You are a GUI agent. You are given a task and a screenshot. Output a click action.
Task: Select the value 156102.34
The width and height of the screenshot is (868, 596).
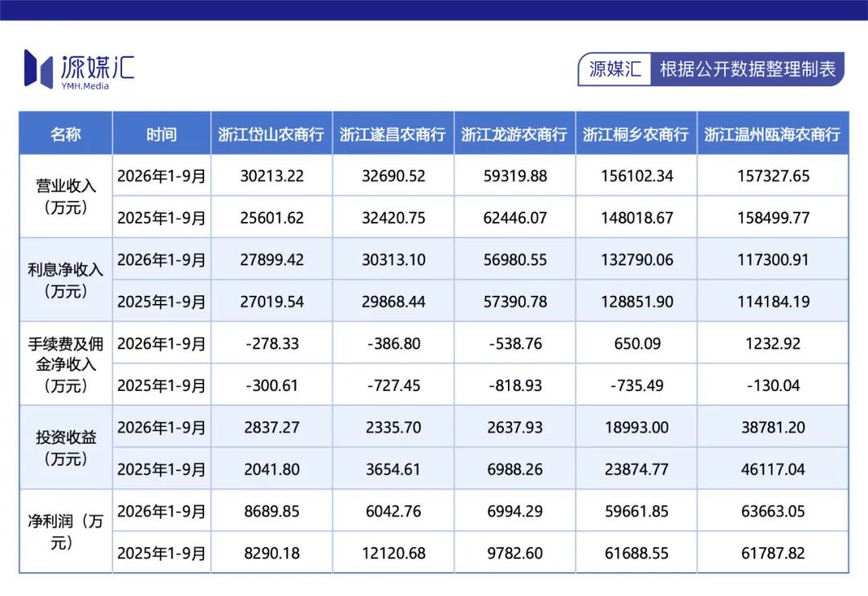[x=637, y=176]
